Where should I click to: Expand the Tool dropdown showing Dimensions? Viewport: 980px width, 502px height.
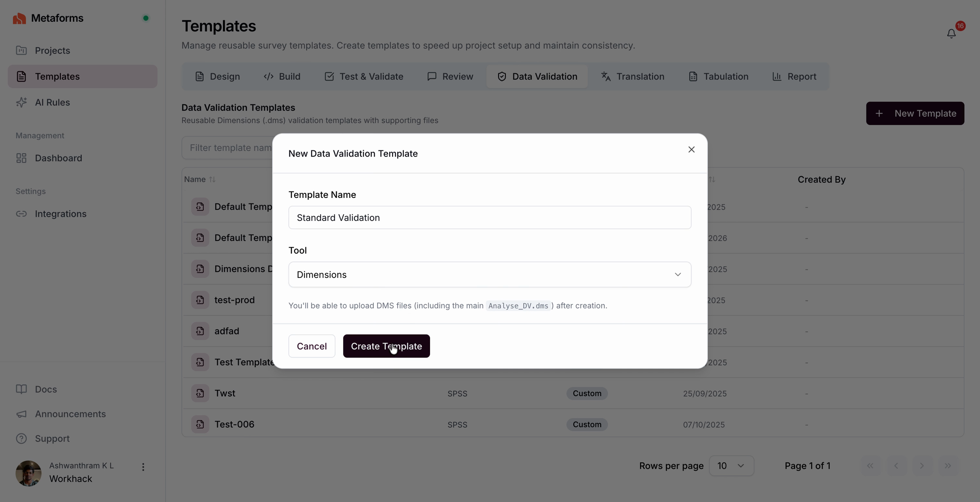click(x=490, y=274)
